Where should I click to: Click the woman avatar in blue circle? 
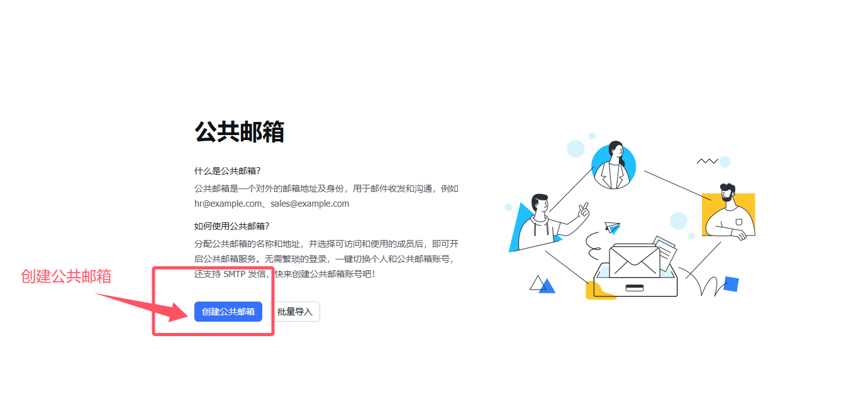coord(614,166)
